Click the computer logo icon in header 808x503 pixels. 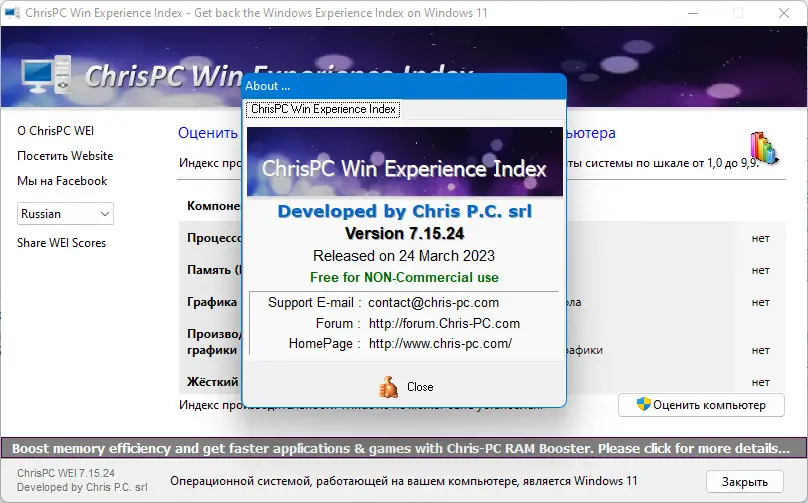click(x=46, y=75)
